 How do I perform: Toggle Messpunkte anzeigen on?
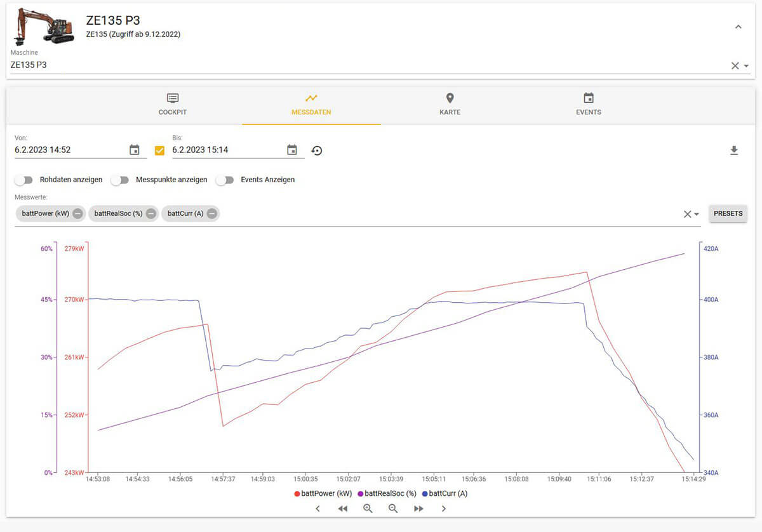120,180
